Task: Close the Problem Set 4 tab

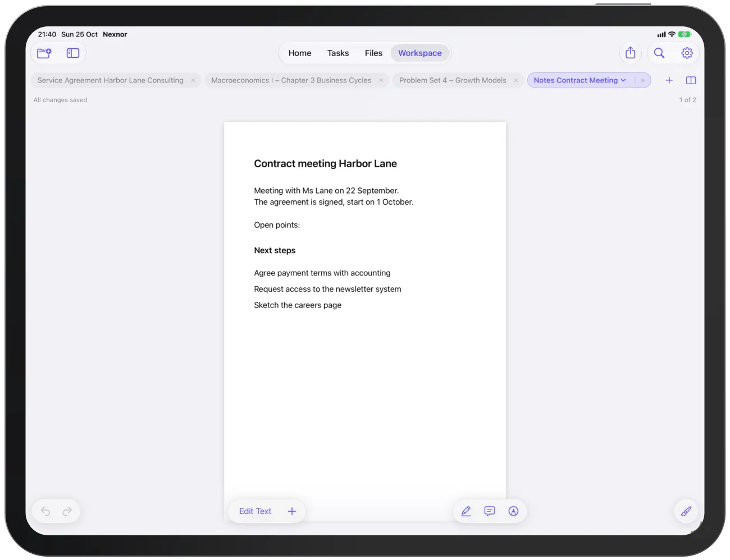Action: [x=516, y=80]
